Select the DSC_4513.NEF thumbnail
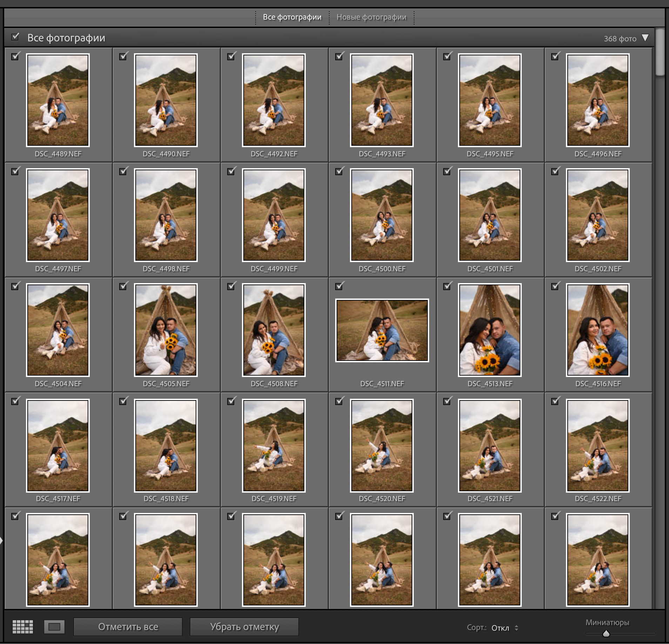Viewport: 669px width, 644px height. pyautogui.click(x=490, y=330)
